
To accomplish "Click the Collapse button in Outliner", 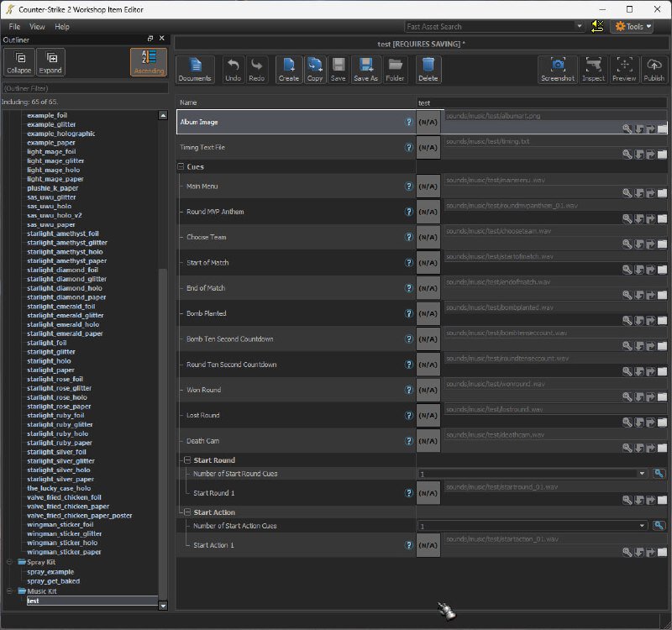I will click(18, 62).
